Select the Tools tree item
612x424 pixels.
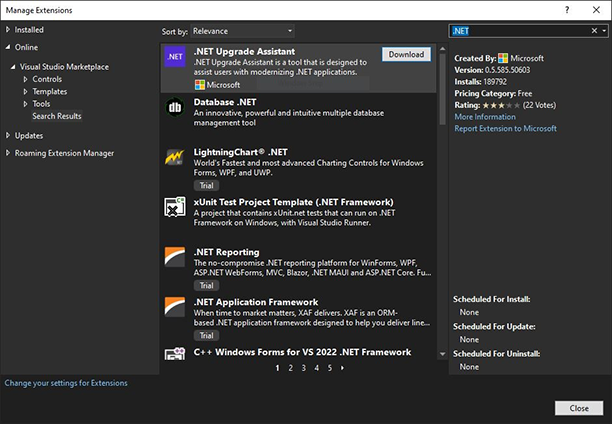click(x=41, y=104)
